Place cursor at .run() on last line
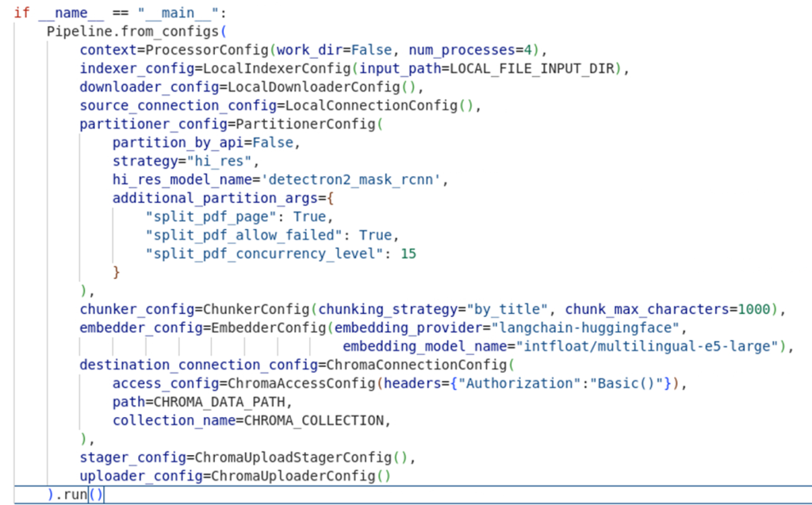This screenshot has height=505, width=812. pyautogui.click(x=74, y=495)
